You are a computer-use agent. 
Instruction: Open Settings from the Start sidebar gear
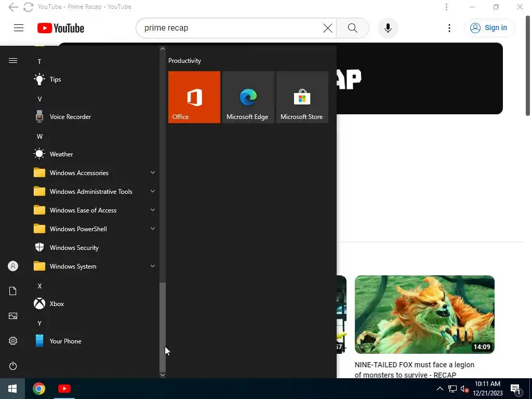coord(13,341)
